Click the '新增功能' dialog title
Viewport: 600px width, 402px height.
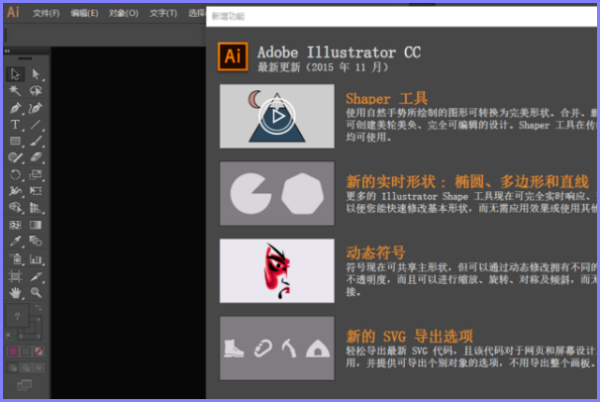(x=228, y=16)
